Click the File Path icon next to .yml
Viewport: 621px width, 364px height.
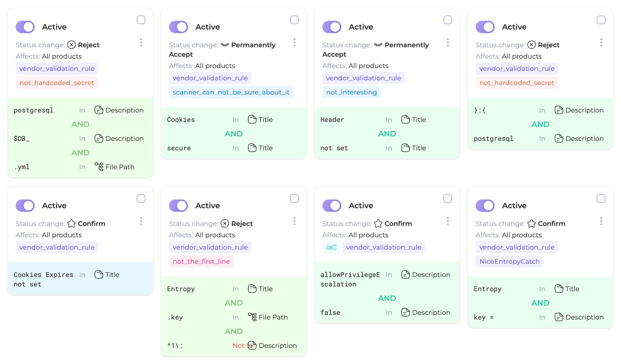(x=99, y=167)
